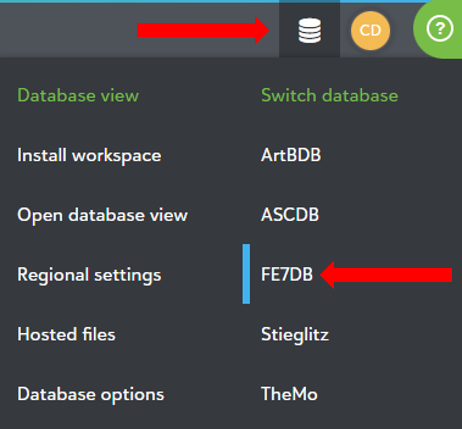Go to Hosted files
This screenshot has height=429, width=462.
pos(66,334)
